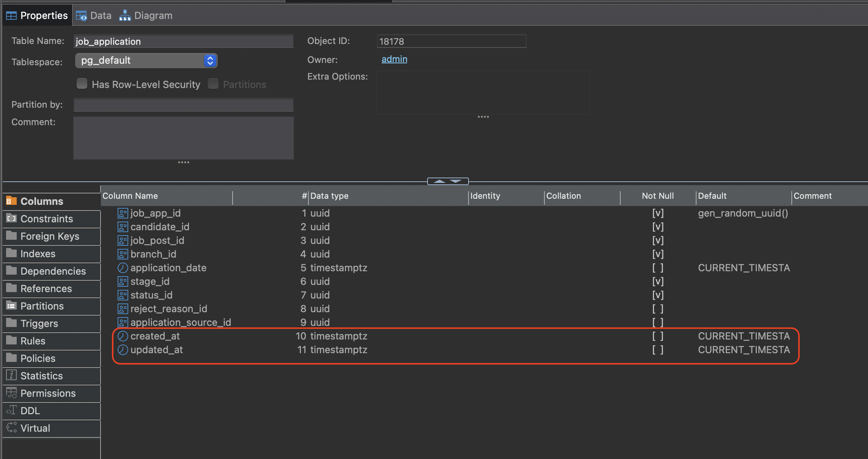Click the Properties tab table icon
This screenshot has width=868, height=459.
(x=11, y=16)
